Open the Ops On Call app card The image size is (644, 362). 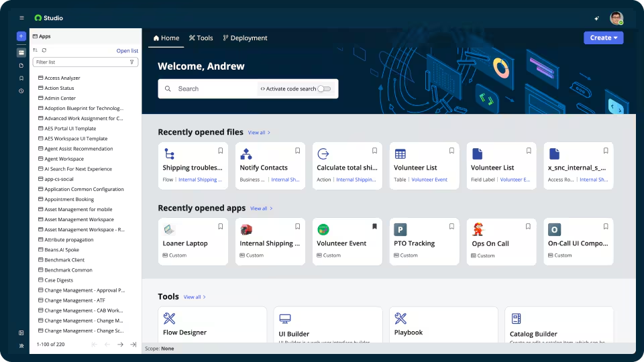click(502, 242)
